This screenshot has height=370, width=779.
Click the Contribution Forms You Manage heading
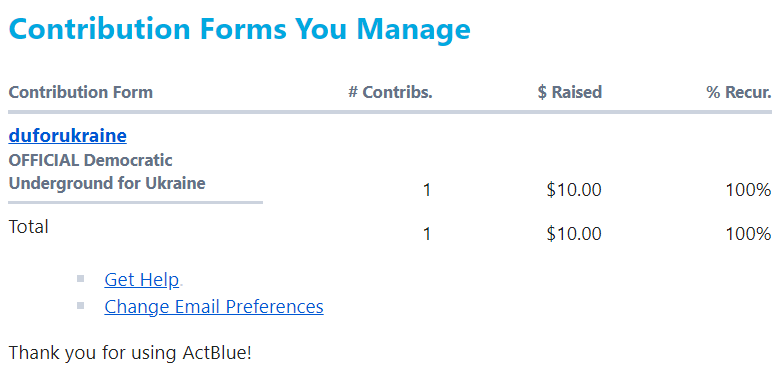239,29
